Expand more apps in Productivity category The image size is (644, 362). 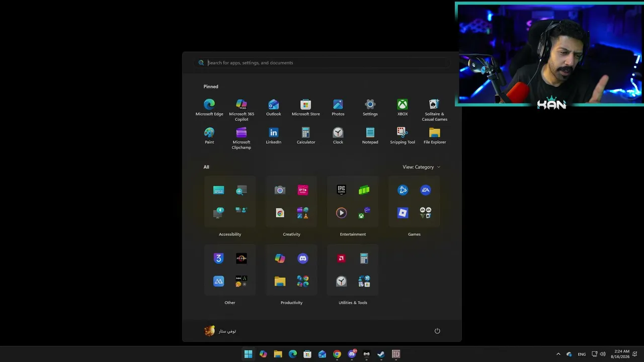303,282
